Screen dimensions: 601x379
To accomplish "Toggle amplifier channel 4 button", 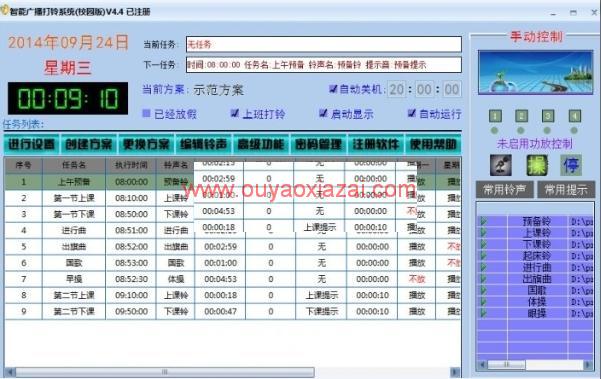I will [x=574, y=116].
